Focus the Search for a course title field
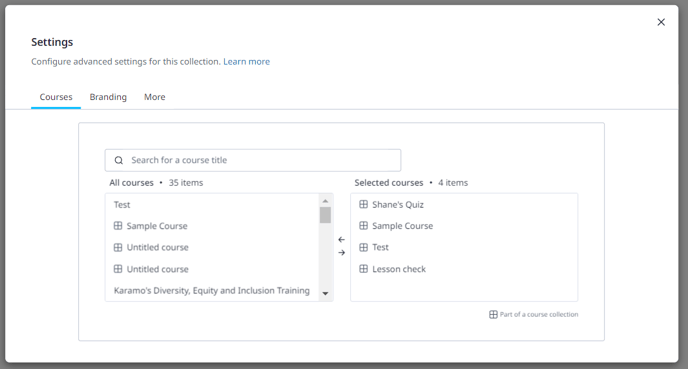This screenshot has height=369, width=688. [253, 160]
